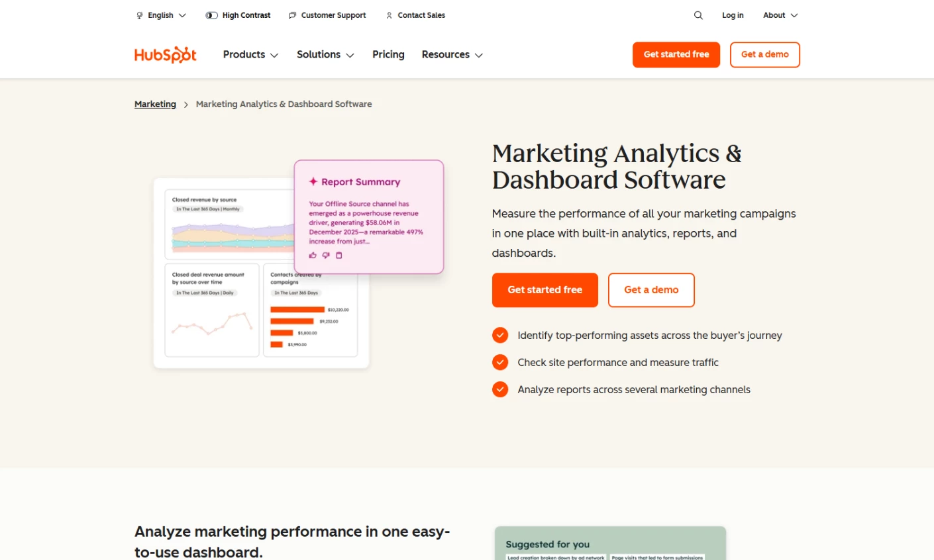Follow the Marketing breadcrumb link
The width and height of the screenshot is (934, 560).
point(155,104)
